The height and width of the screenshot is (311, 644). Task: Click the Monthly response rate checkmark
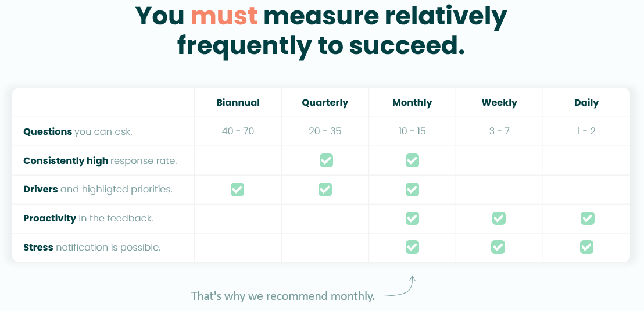coord(412,160)
